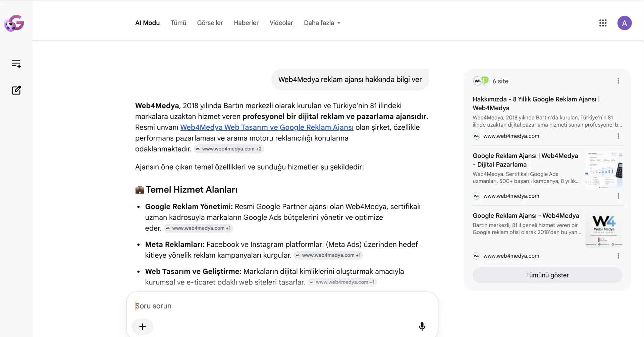Open the more options for Hakkımızda source
Viewport: 644px width, 337px height.
click(x=618, y=136)
